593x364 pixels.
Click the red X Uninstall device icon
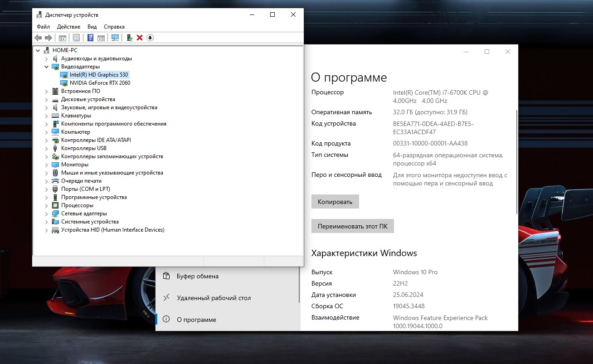point(140,38)
